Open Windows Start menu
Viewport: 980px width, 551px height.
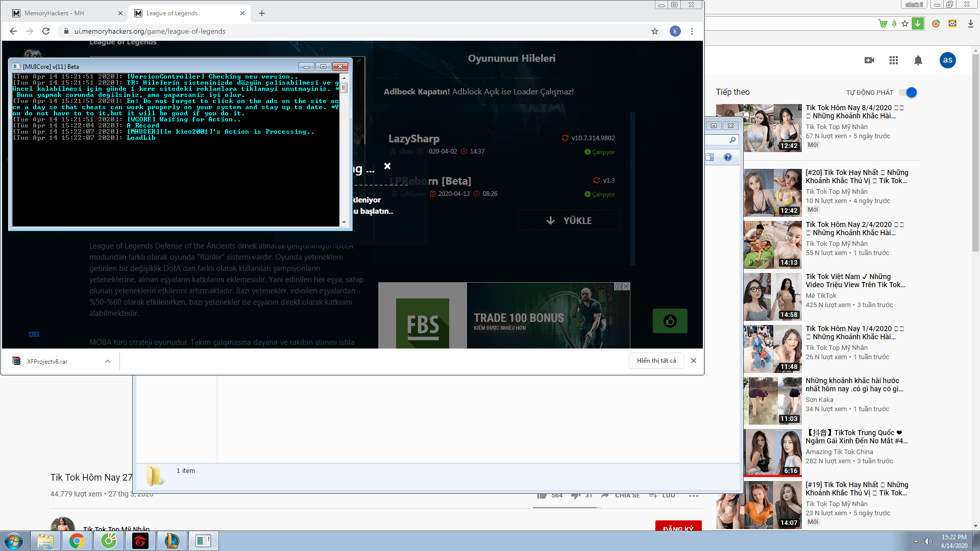coord(13,541)
